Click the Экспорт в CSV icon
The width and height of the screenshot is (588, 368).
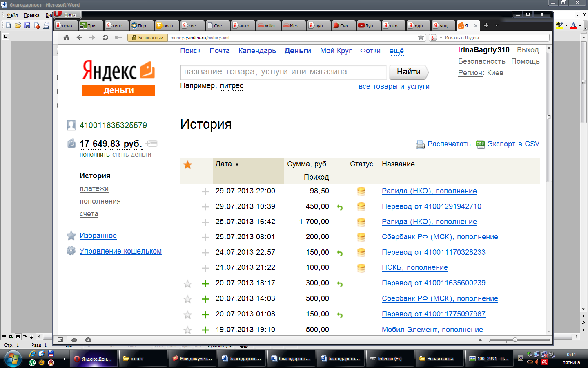(480, 144)
